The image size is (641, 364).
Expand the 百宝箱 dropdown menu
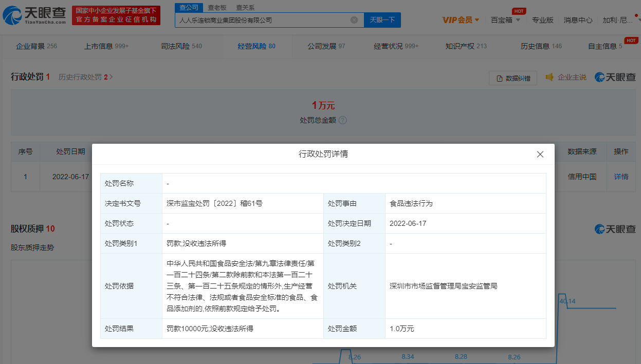coord(505,20)
